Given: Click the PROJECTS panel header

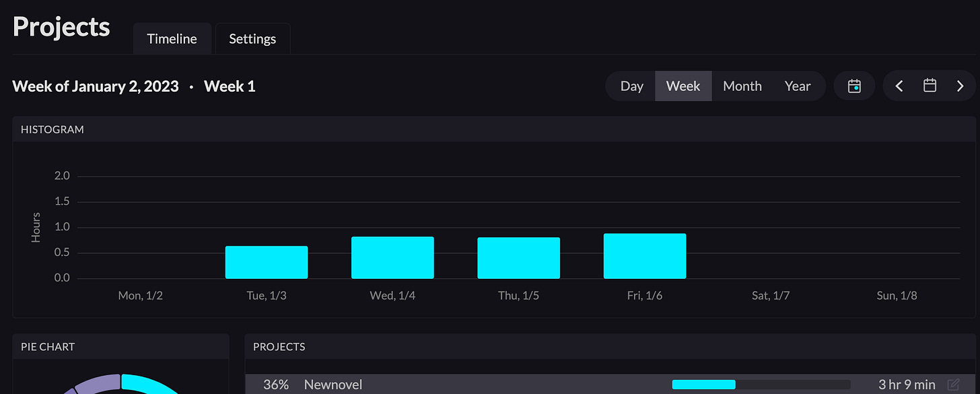Looking at the screenshot, I should coord(610,347).
